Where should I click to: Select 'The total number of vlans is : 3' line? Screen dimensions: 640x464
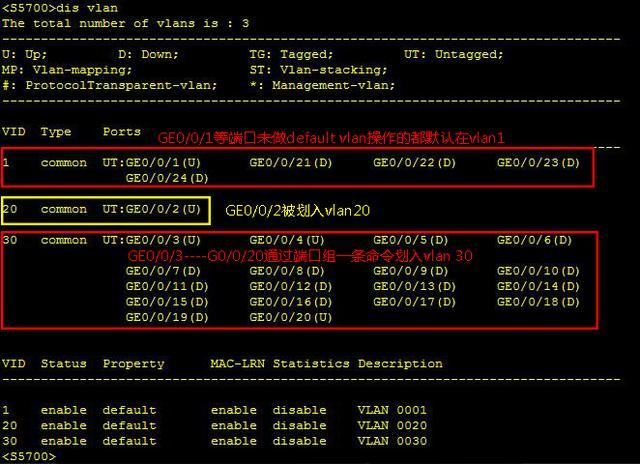[125, 23]
